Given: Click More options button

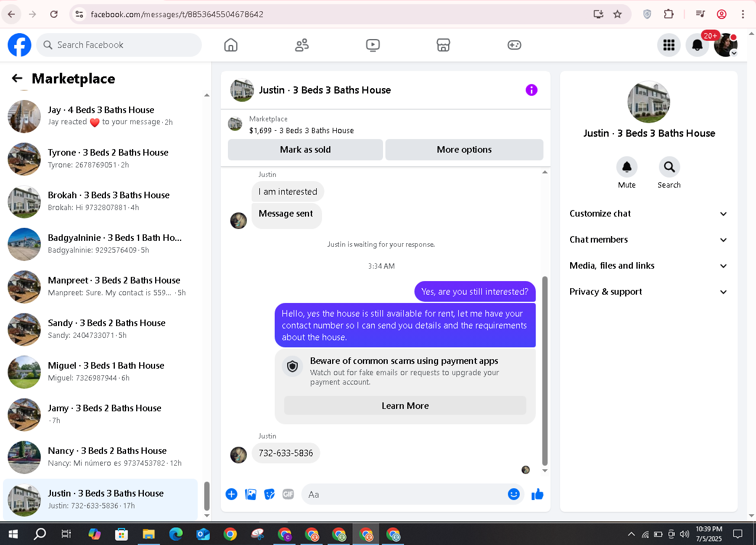Looking at the screenshot, I should point(464,150).
